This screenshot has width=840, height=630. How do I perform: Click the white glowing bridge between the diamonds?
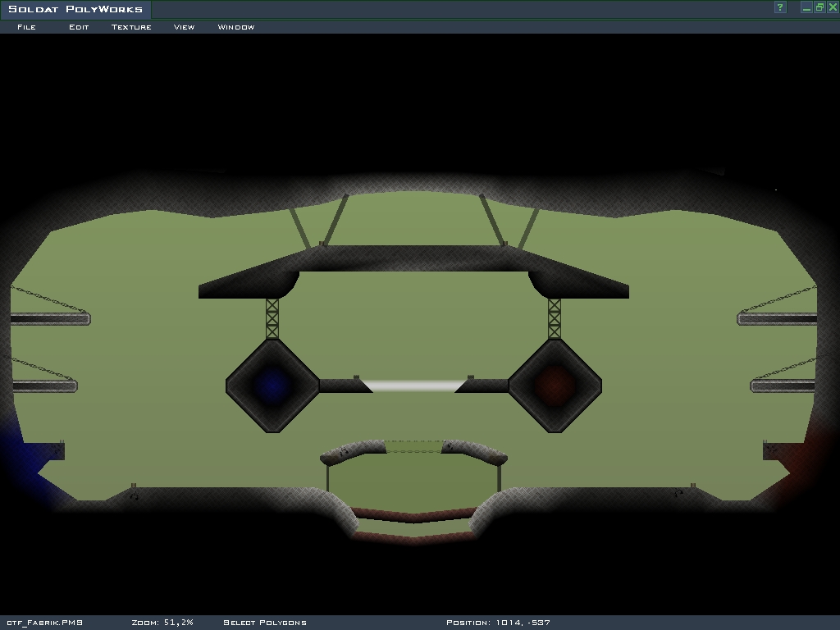click(x=413, y=386)
